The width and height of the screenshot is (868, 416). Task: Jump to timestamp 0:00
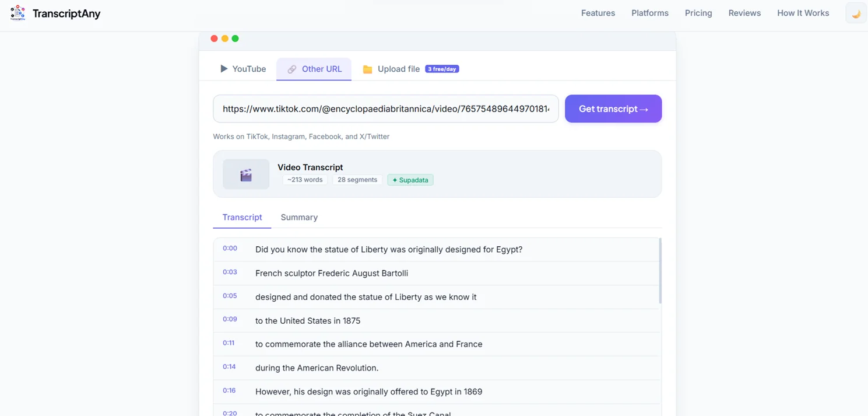click(230, 249)
